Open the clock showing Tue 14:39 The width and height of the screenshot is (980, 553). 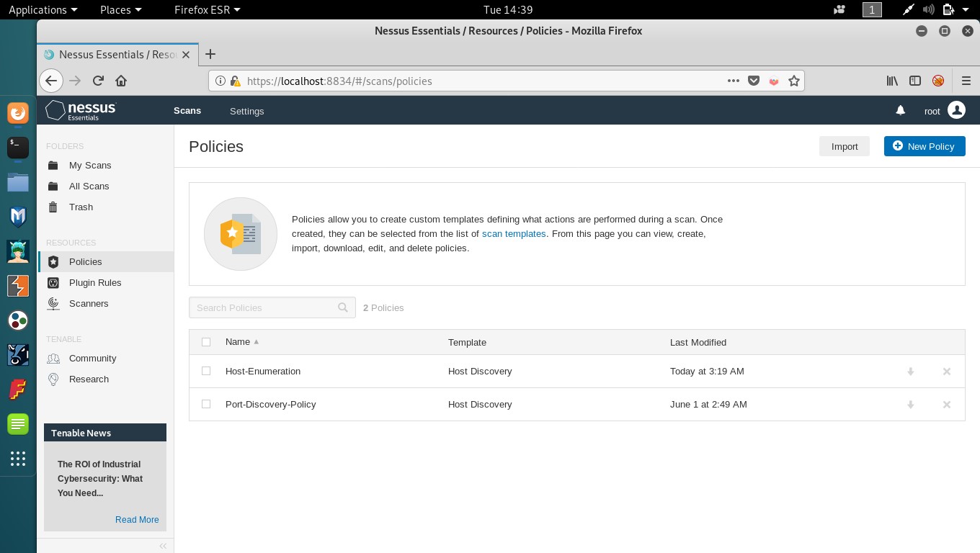[x=508, y=9]
